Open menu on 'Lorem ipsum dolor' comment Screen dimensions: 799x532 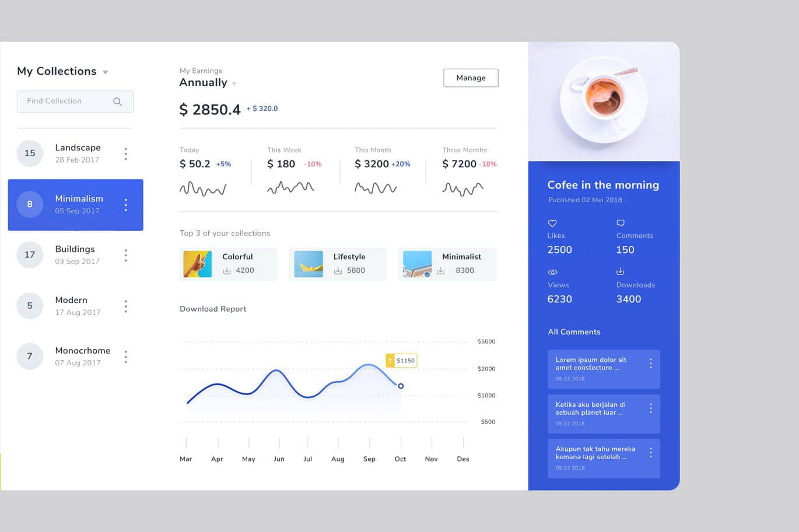coord(650,364)
